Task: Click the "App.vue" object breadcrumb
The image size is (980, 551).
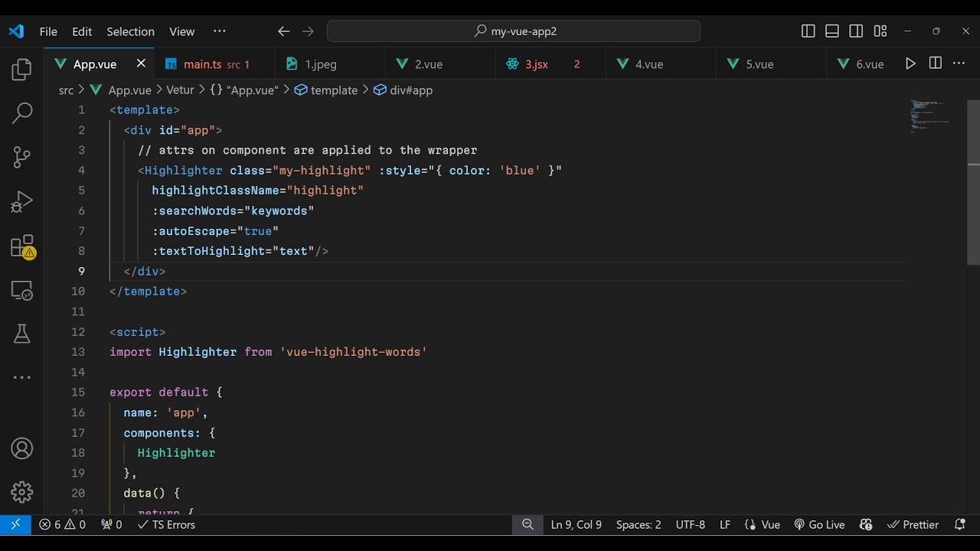Action: coord(243,90)
